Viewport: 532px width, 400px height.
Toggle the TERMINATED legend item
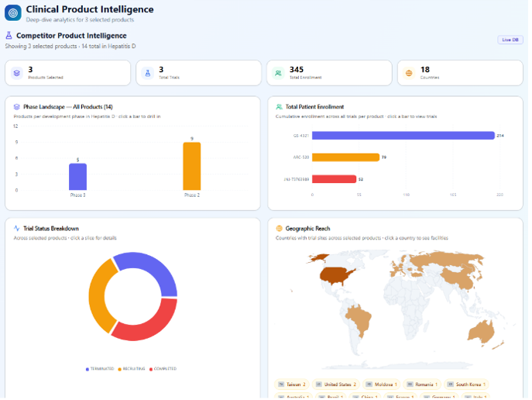point(100,369)
